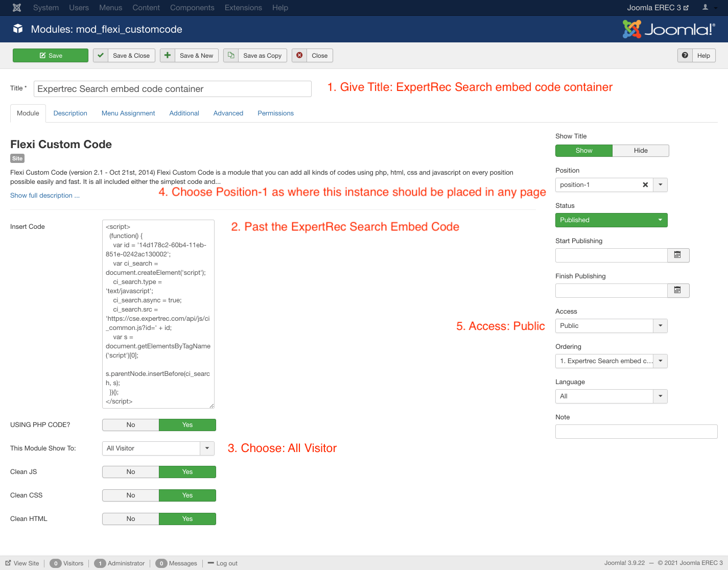Click the plus icon for Save & New

click(168, 56)
